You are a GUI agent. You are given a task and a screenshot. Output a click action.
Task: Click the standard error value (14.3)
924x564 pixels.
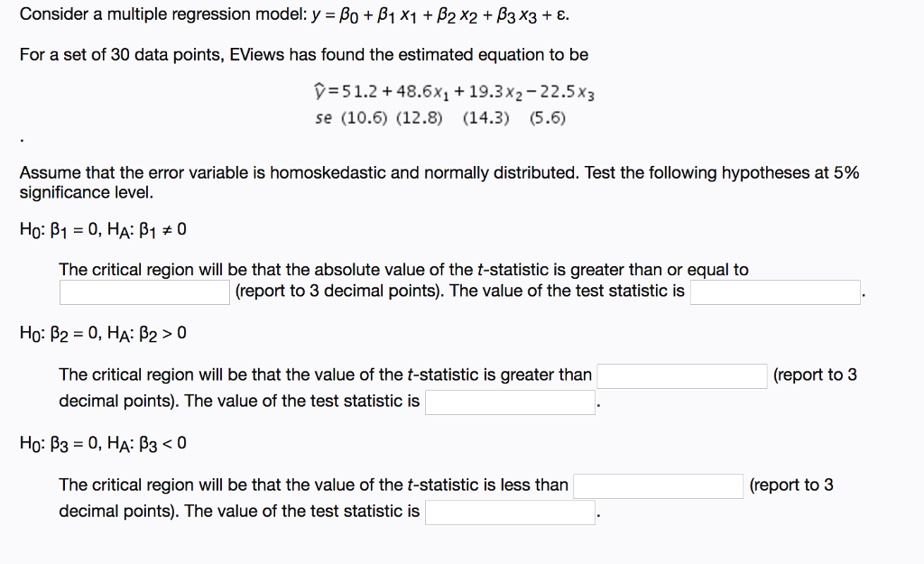[485, 118]
